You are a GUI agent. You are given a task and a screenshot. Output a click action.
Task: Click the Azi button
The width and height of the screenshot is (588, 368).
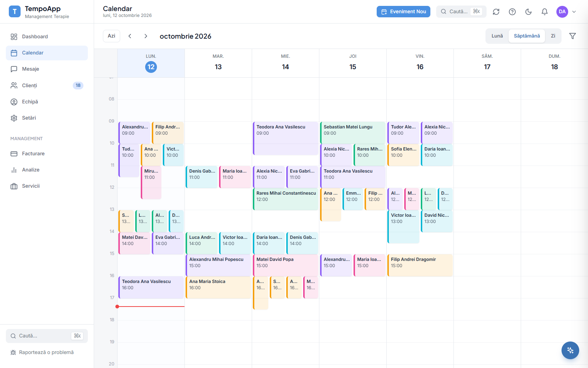(x=111, y=36)
